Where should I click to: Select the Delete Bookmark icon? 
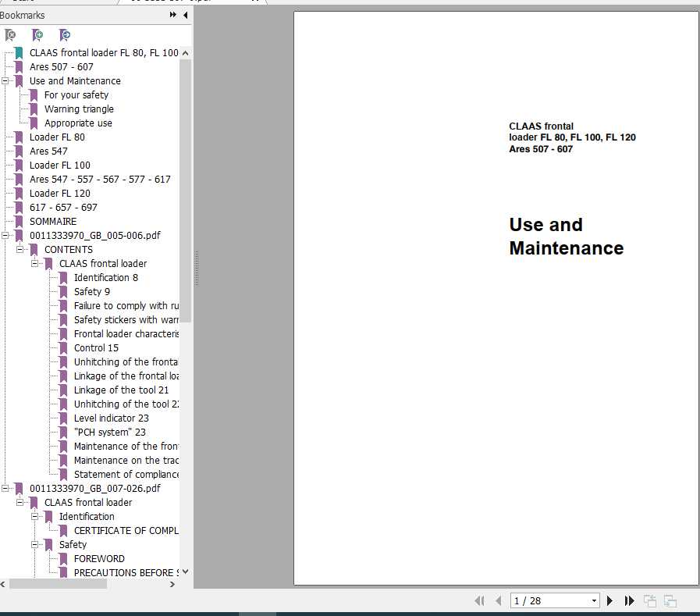tap(11, 35)
